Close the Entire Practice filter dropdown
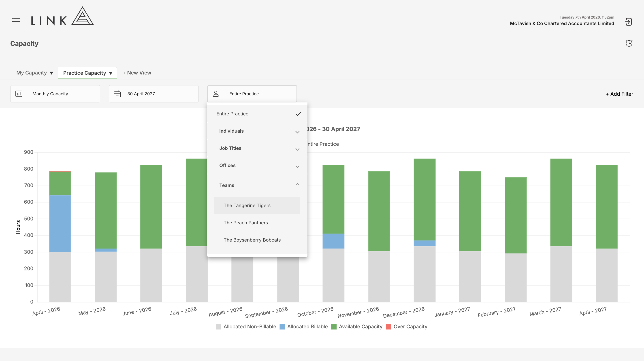 pyautogui.click(x=252, y=94)
